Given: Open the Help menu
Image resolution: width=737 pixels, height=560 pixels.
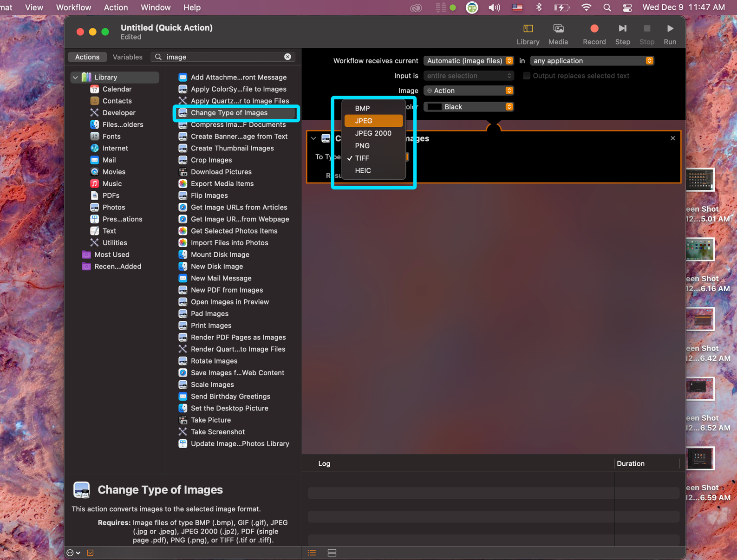Looking at the screenshot, I should point(192,7).
